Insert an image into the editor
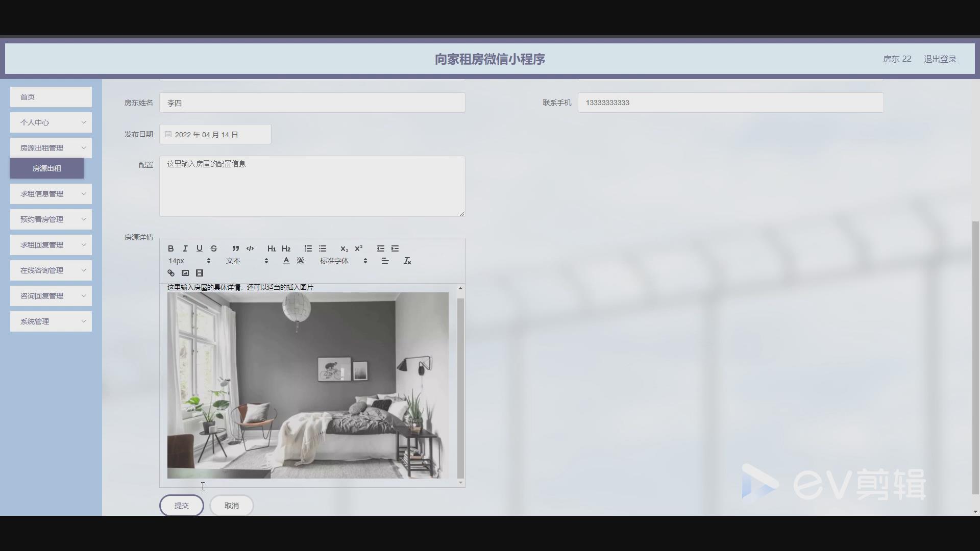 pyautogui.click(x=185, y=273)
